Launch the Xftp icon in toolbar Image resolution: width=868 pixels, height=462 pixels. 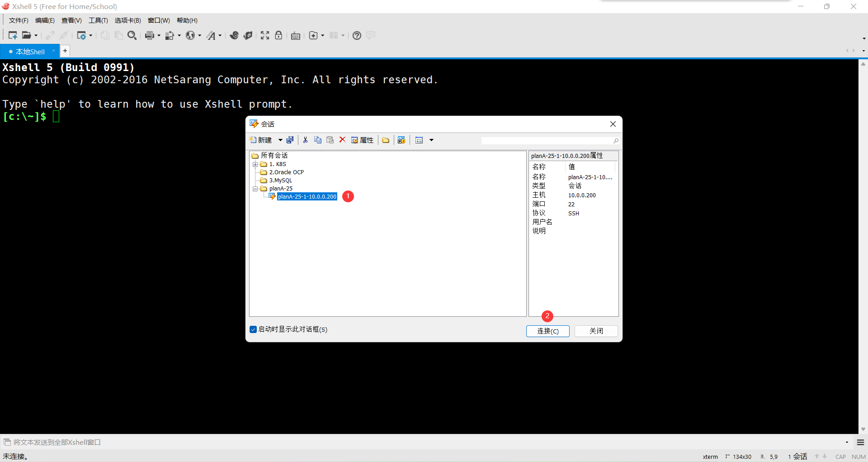point(248,35)
